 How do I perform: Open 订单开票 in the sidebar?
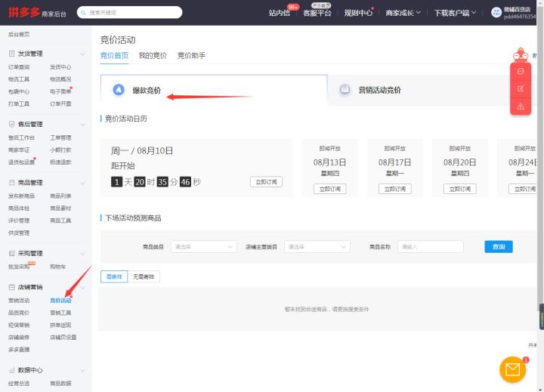pyautogui.click(x=60, y=103)
